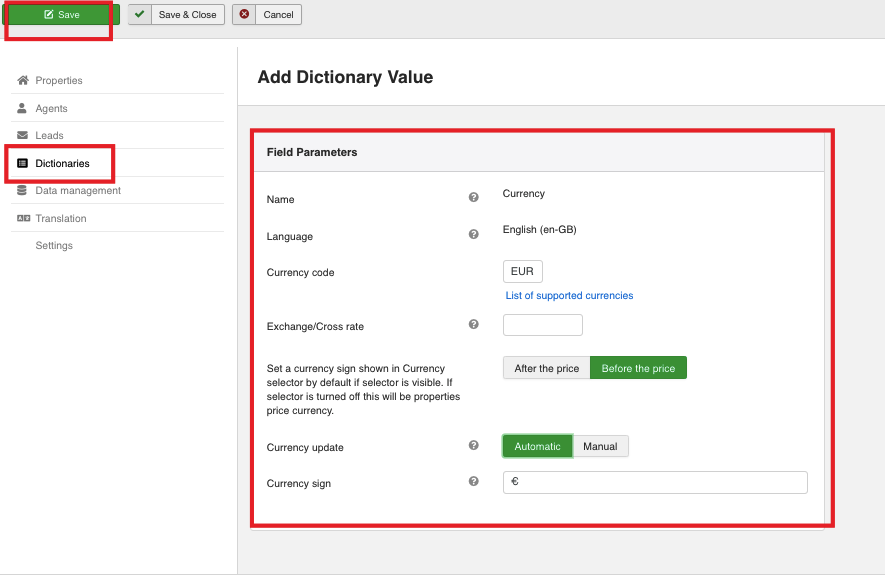Click the Exchange/Cross rate input field
885x576 pixels.
[x=542, y=325]
